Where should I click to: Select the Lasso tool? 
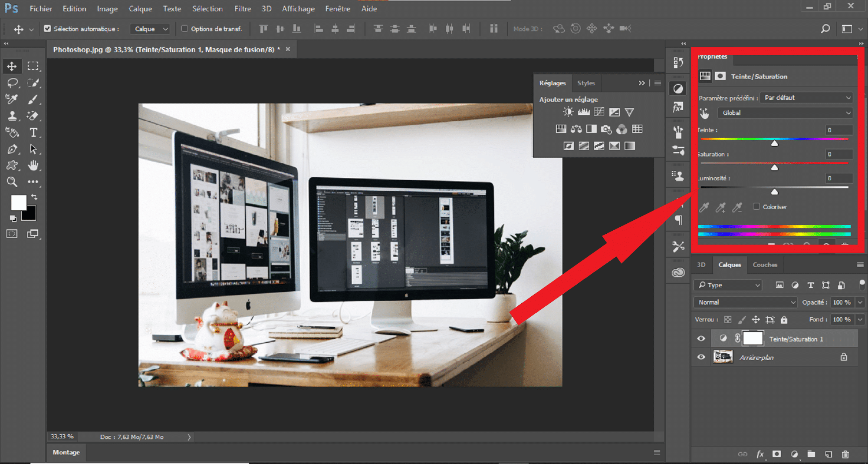click(12, 83)
